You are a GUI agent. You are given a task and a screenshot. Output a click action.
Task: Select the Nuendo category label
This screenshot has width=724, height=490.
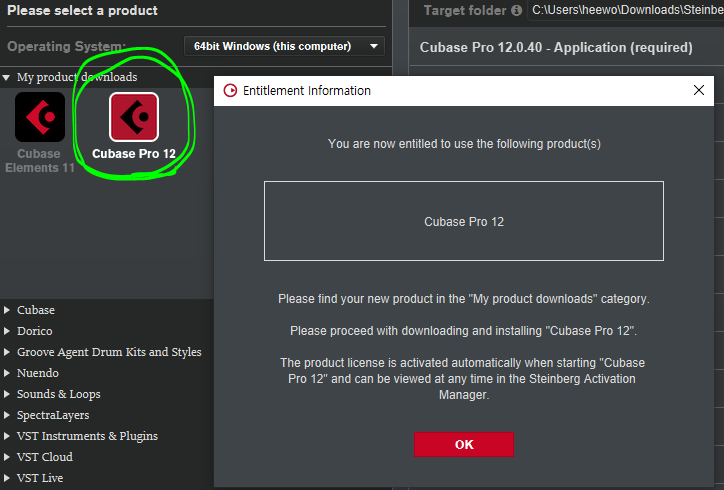point(38,373)
